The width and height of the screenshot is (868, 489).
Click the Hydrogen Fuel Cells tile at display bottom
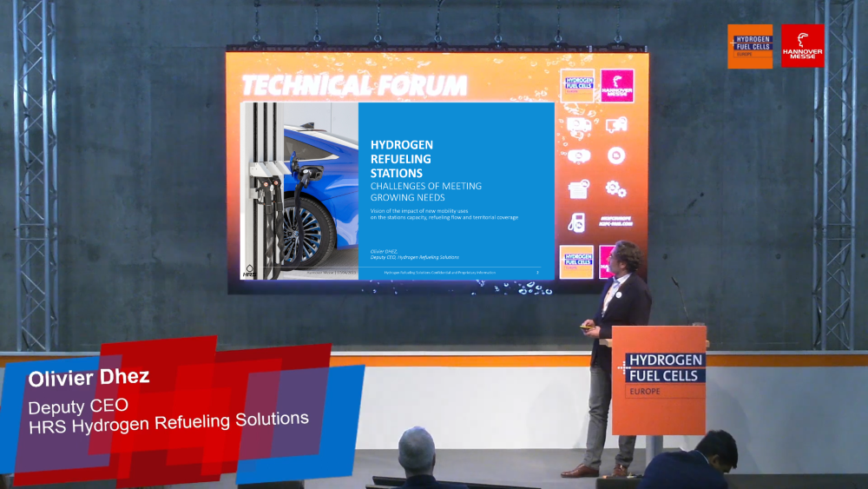pyautogui.click(x=577, y=261)
